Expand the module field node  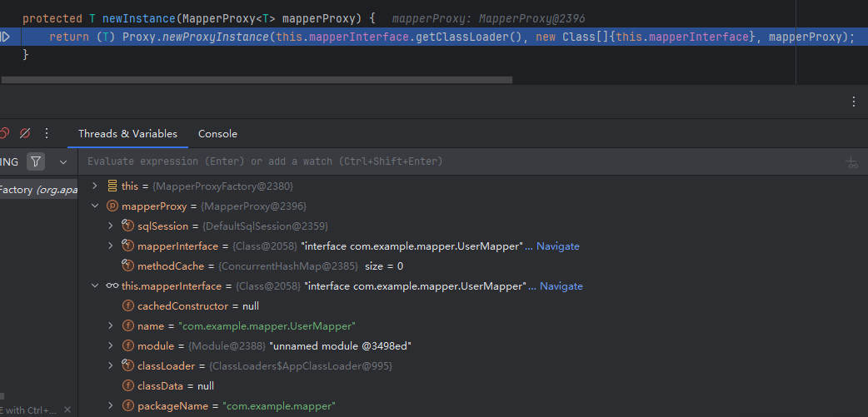pos(111,345)
